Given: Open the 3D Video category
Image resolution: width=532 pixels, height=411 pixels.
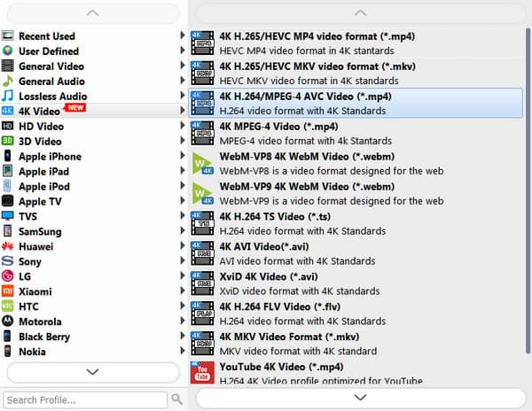Looking at the screenshot, I should 94,141.
